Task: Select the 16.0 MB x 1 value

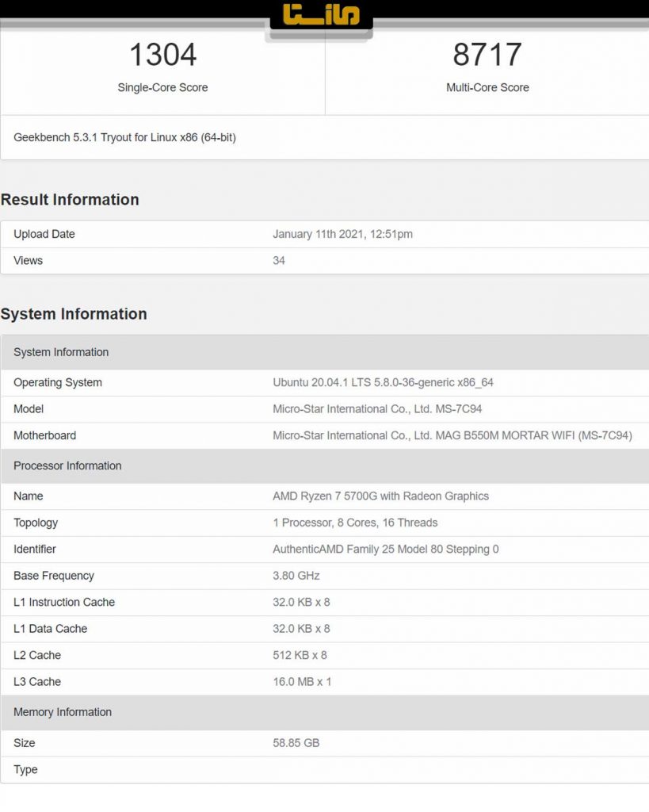Action: (302, 682)
